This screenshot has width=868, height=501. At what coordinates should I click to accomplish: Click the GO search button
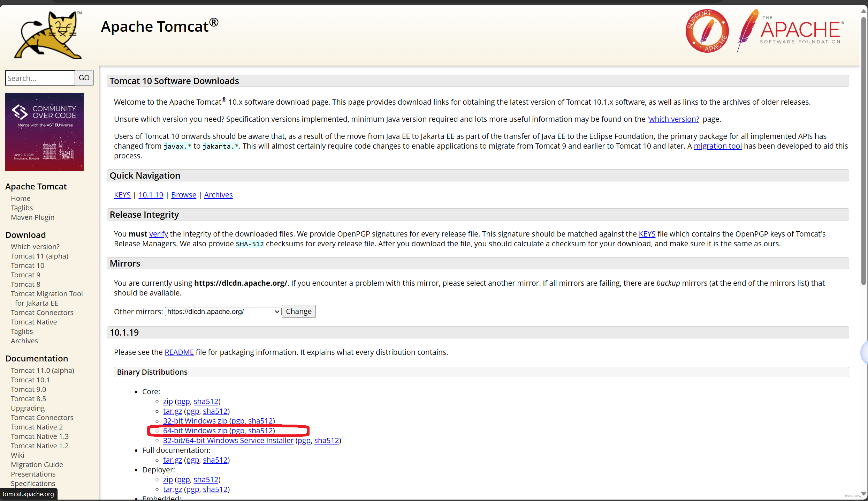pyautogui.click(x=84, y=78)
